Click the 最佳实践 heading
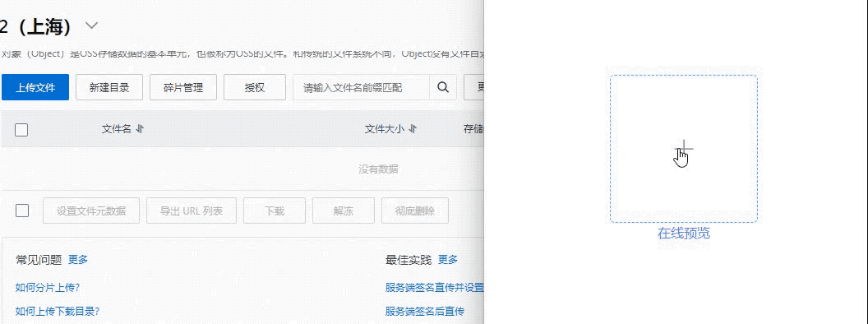 pyautogui.click(x=409, y=259)
